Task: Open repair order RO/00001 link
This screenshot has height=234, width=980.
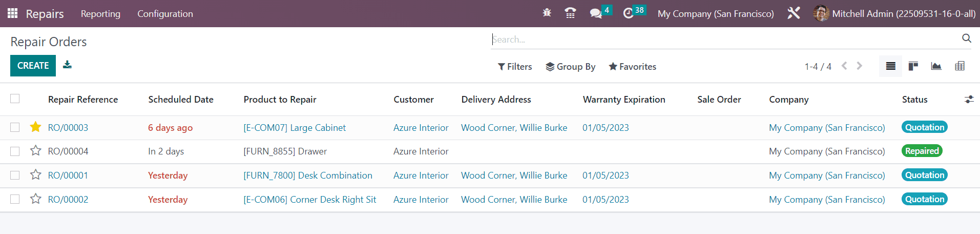Action: pos(68,175)
